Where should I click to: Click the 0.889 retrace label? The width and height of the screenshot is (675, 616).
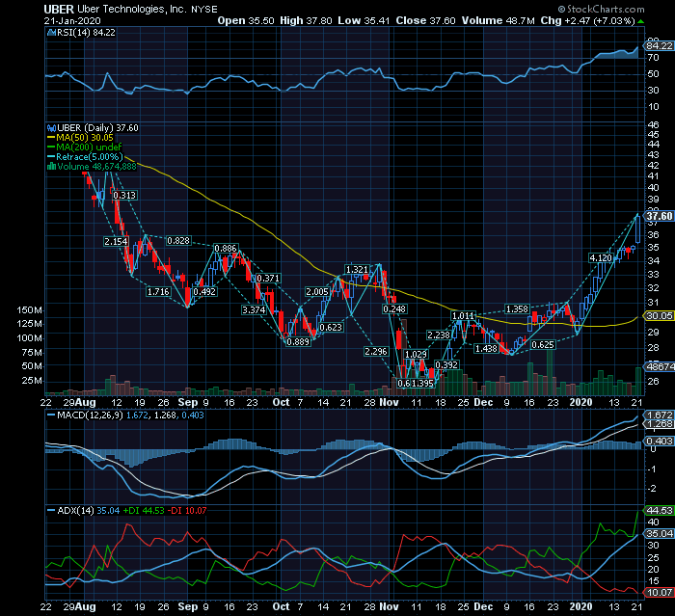(x=298, y=342)
